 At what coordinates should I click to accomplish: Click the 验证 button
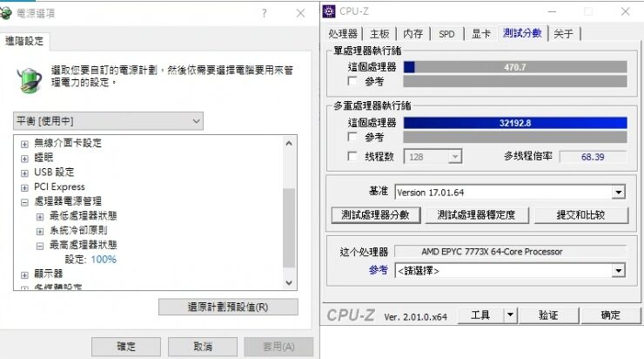548,315
